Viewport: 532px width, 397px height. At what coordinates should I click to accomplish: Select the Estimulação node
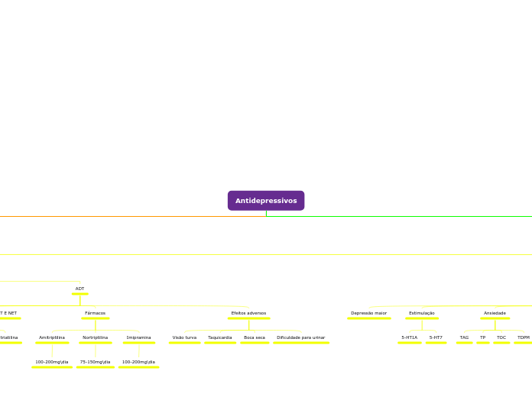422,313
